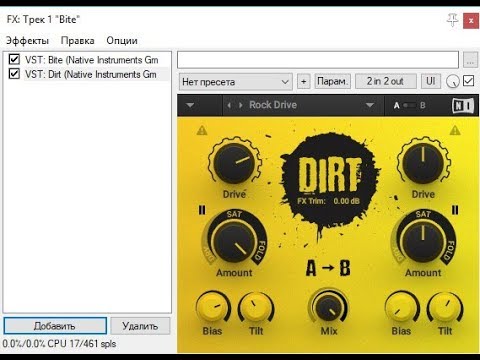Click the plus preset button
This screenshot has width=480, height=360.
tap(304, 81)
